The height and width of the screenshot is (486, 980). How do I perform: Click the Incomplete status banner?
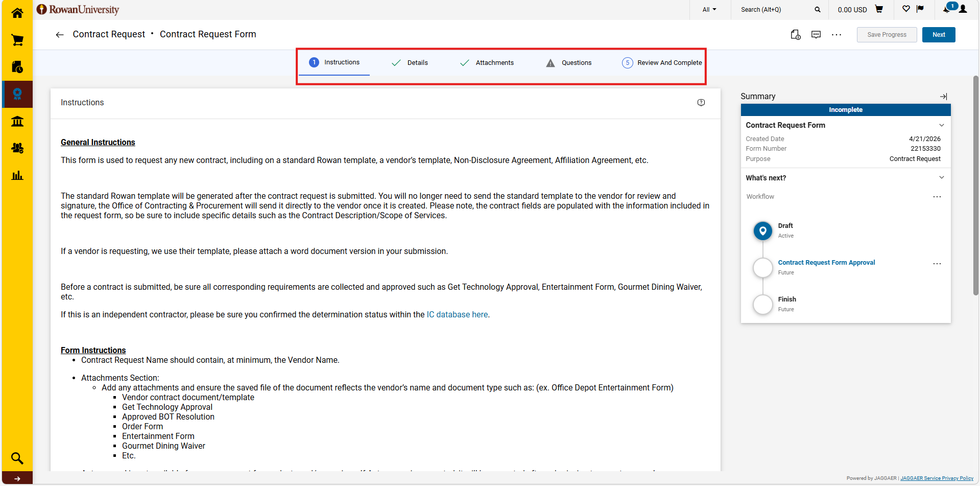(846, 110)
